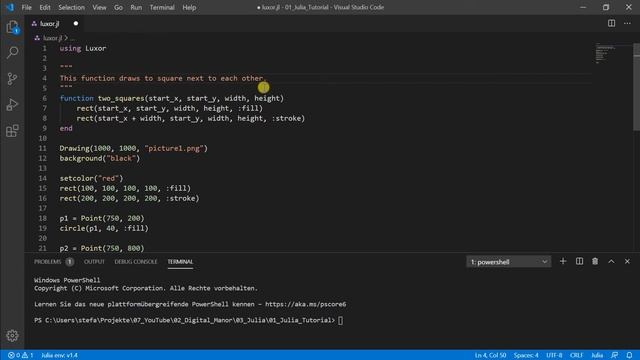The image size is (640, 360).
Task: Open the Extensions view icon
Action: click(x=12, y=131)
